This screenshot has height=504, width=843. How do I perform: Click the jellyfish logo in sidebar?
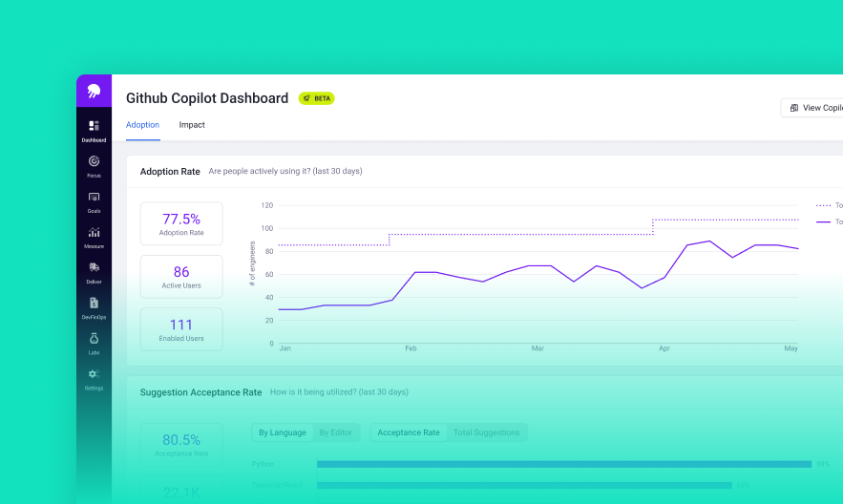pos(95,91)
